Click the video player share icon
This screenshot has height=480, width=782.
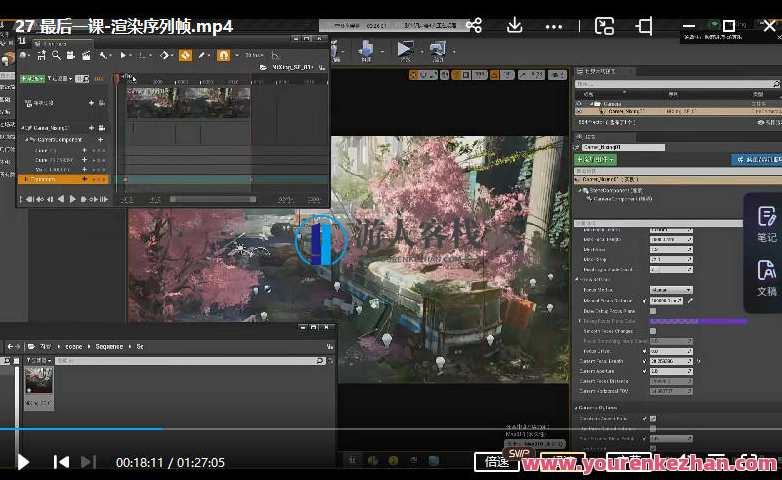[x=474, y=25]
